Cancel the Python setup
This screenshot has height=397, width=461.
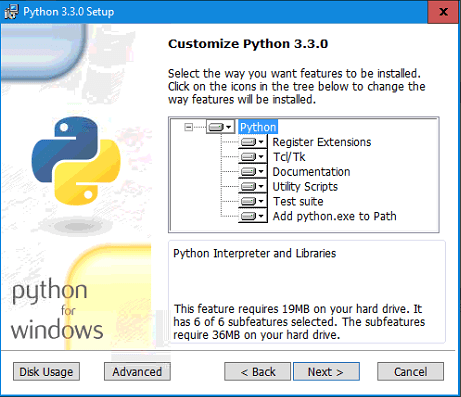tap(410, 372)
